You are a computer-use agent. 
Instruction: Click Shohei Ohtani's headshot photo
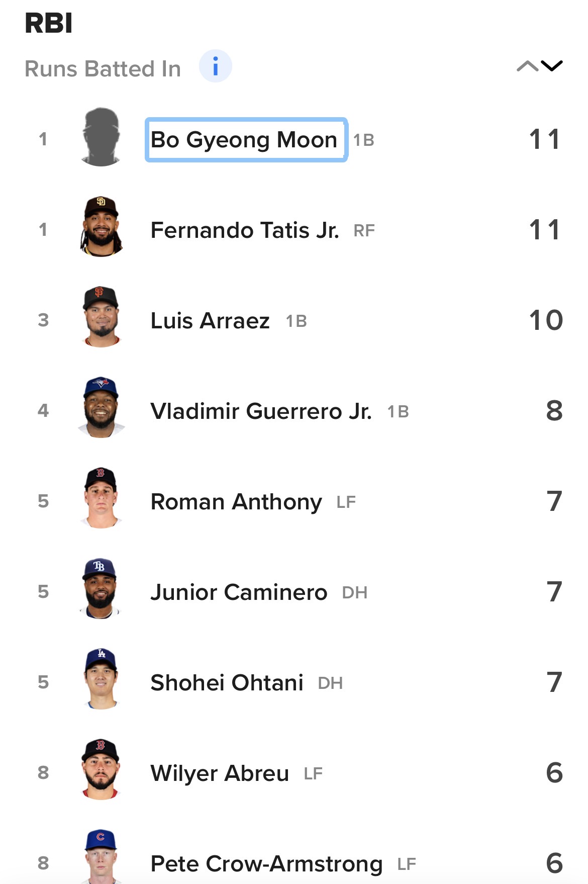click(101, 679)
